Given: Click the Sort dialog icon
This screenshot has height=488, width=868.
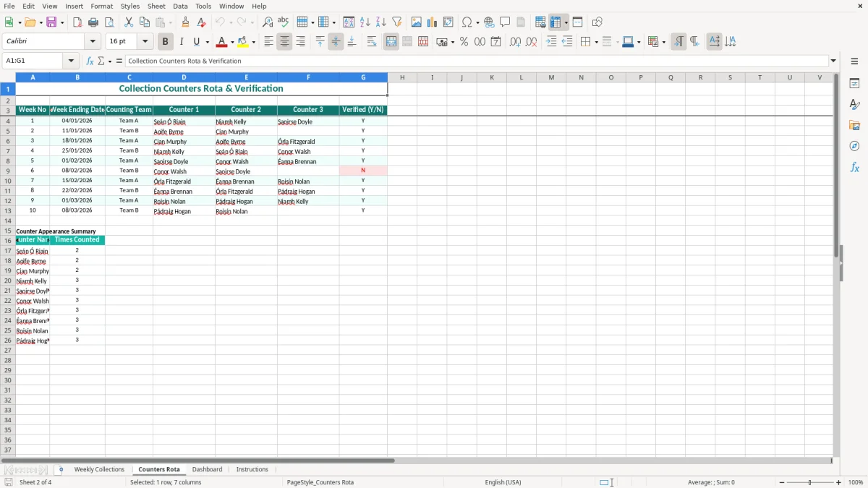Looking at the screenshot, I should tap(349, 22).
